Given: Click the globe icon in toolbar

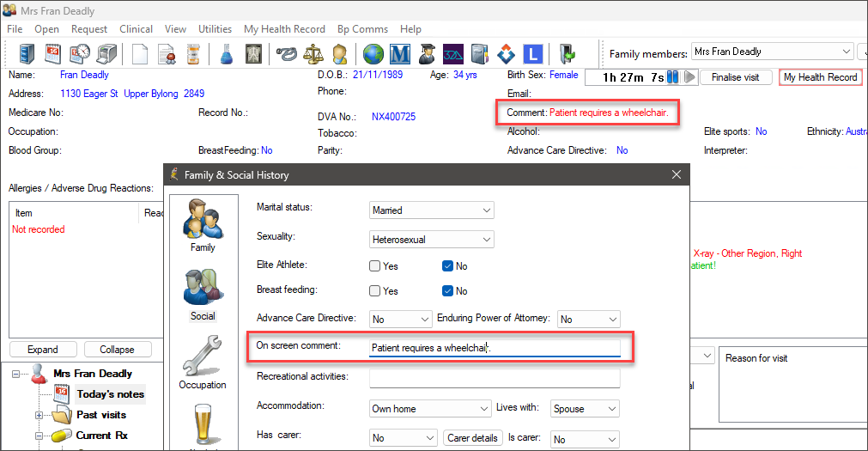Looking at the screenshot, I should pyautogui.click(x=373, y=54).
